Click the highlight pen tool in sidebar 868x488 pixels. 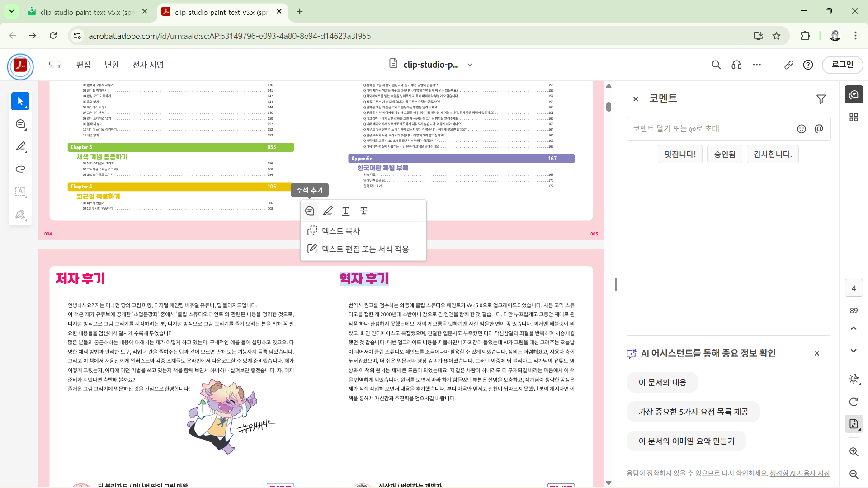(x=20, y=146)
